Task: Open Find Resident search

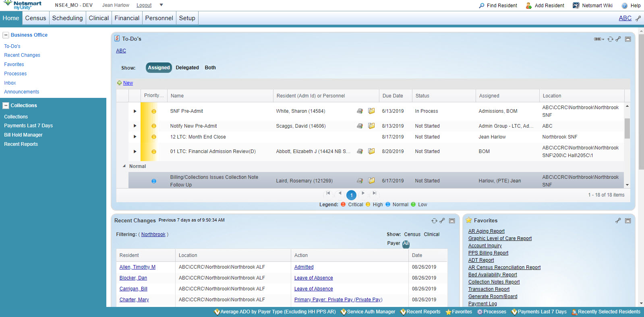Action: pyautogui.click(x=498, y=6)
